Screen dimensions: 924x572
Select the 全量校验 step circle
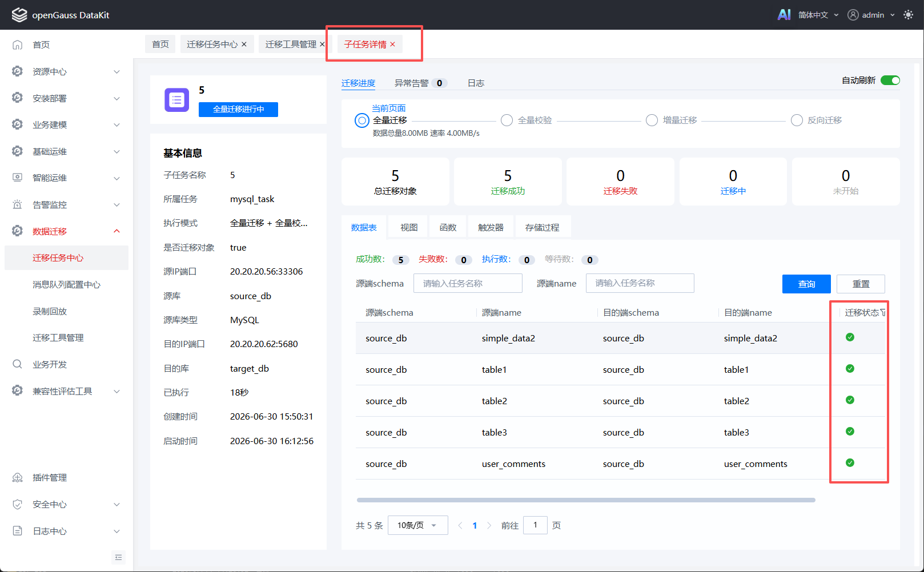(507, 120)
